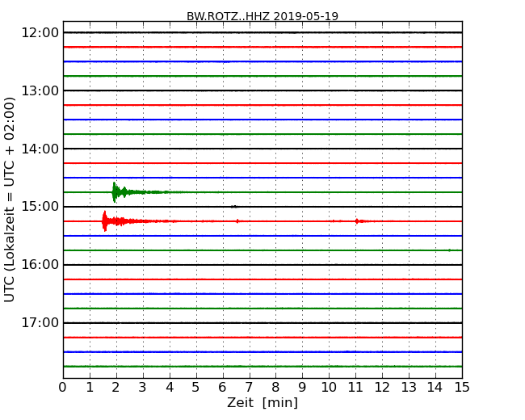Select the 17:00 time label
This screenshot has width=525, height=420.
point(40,323)
